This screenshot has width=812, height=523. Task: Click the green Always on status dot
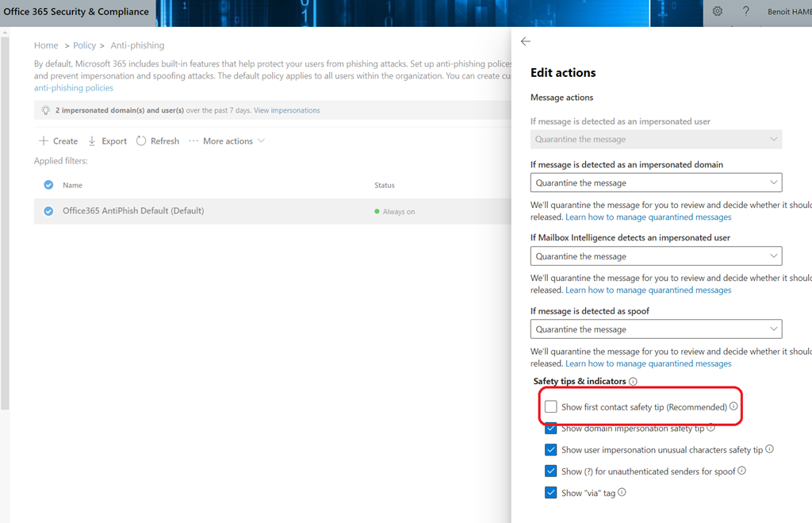click(x=377, y=211)
